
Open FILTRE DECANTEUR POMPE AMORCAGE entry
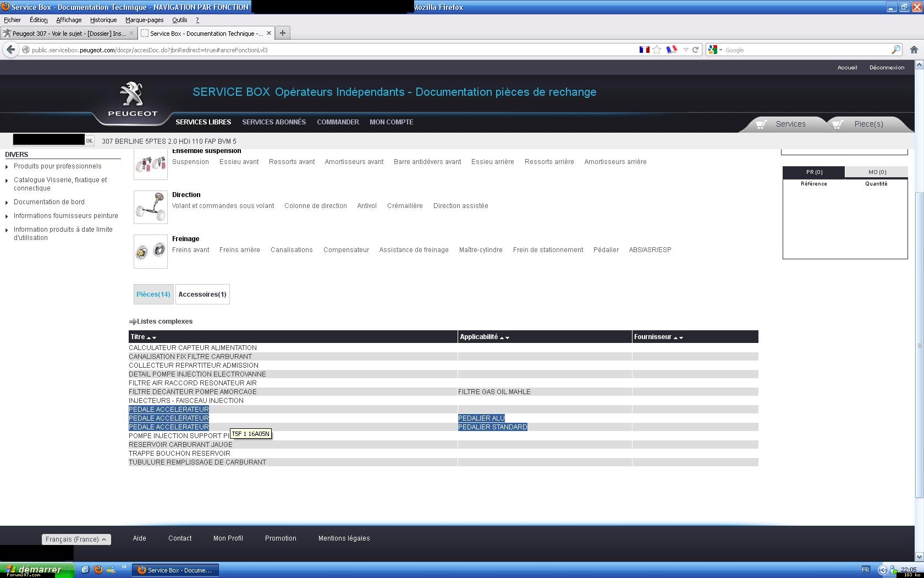[193, 392]
